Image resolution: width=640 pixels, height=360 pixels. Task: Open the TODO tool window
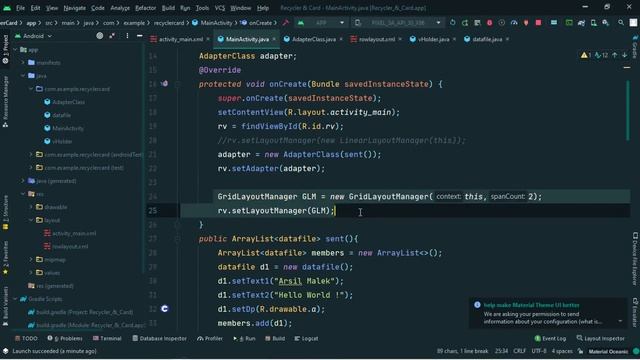tap(26, 338)
